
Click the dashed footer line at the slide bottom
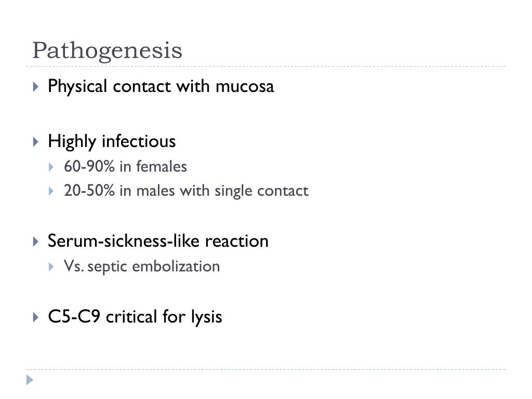point(266,369)
